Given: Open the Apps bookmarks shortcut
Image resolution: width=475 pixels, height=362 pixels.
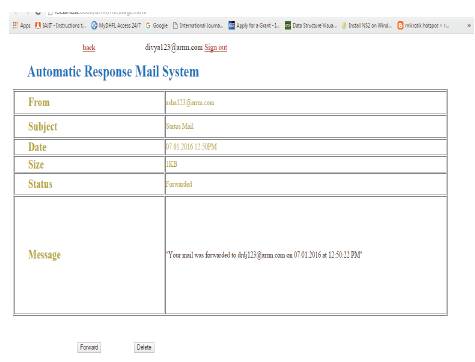Looking at the screenshot, I should click(x=21, y=25).
